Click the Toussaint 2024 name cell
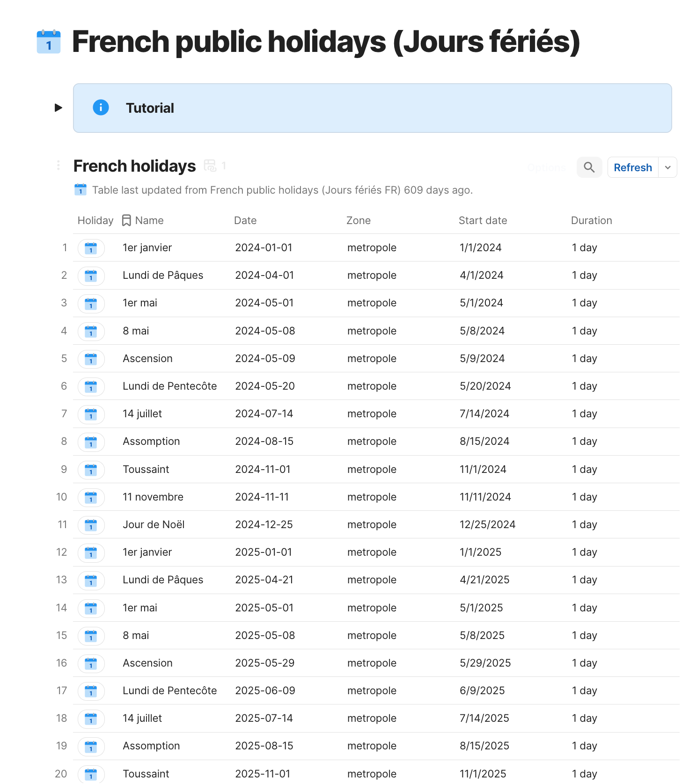Screen dimensions: 689x784 [x=146, y=469]
